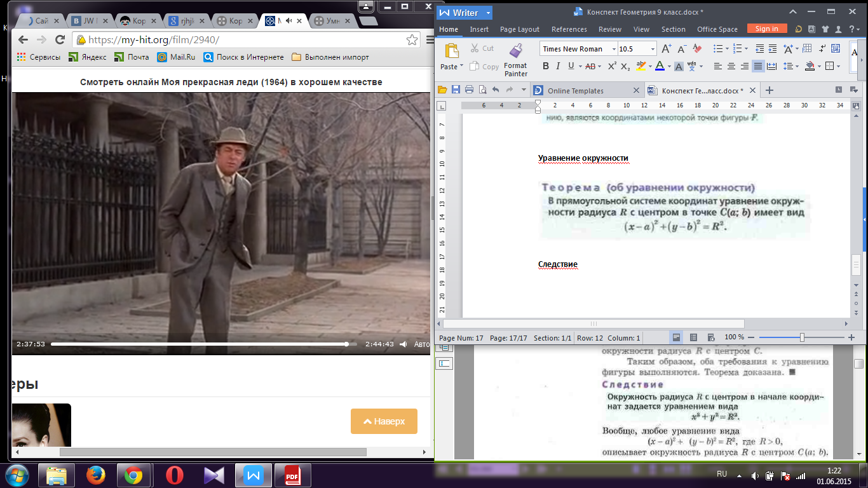
Task: Click the Copy icon in Writer
Action: click(474, 66)
